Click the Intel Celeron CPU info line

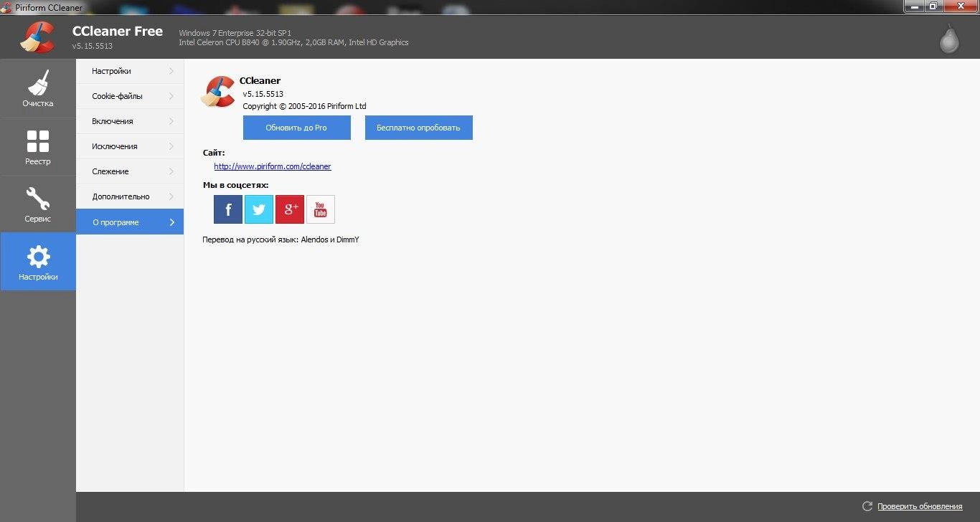(x=293, y=42)
